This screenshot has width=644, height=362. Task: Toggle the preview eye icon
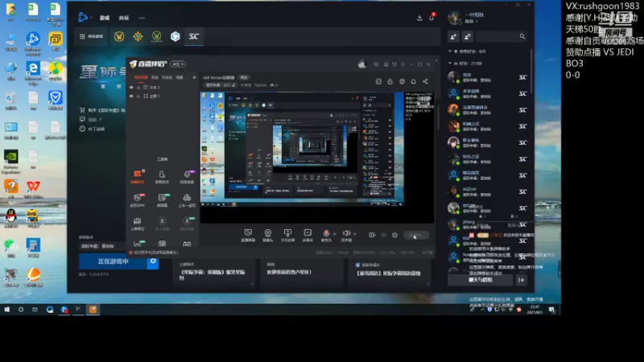[384, 235]
